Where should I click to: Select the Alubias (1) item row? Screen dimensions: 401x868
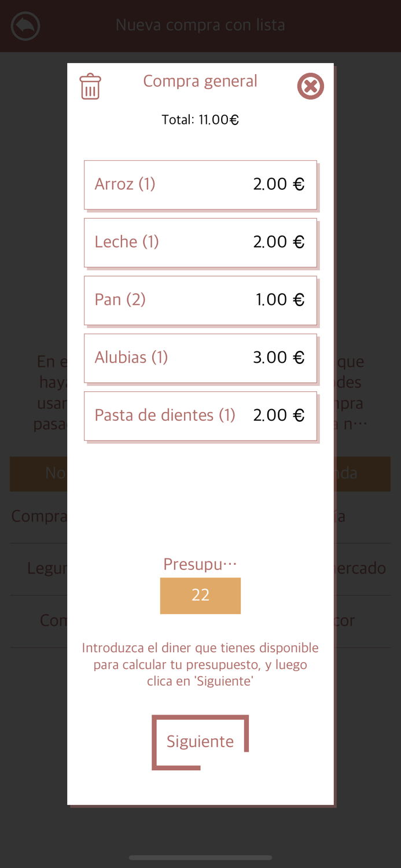pos(200,358)
